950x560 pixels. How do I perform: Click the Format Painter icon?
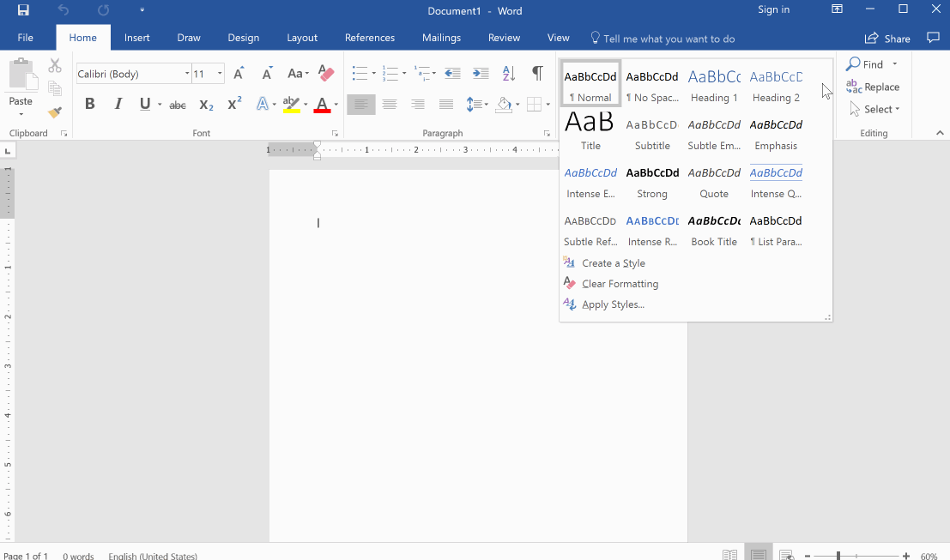tap(53, 112)
